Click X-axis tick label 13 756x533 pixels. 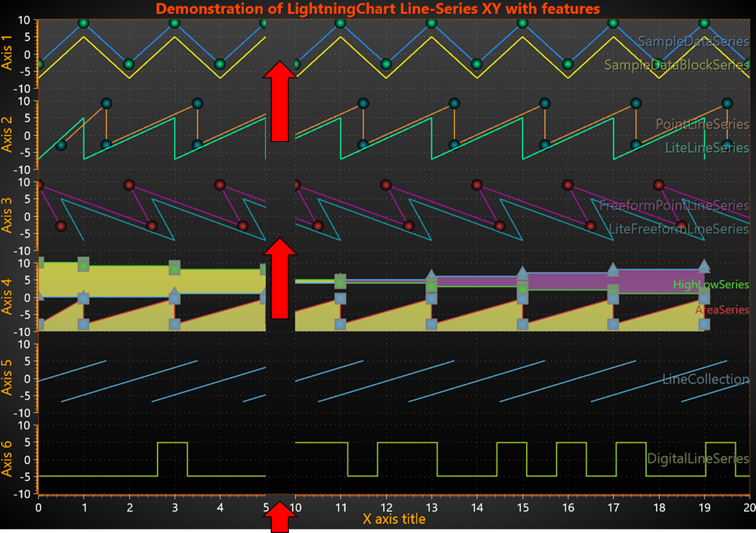point(431,507)
